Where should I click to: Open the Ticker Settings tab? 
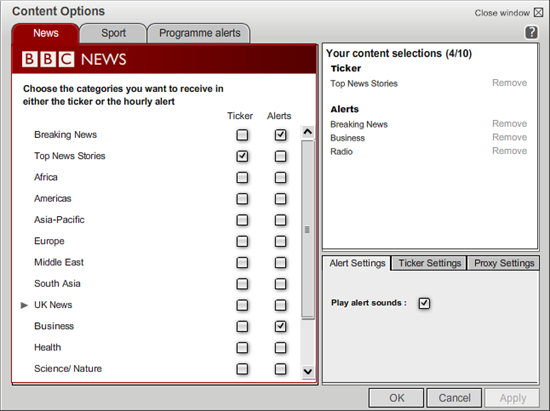429,263
